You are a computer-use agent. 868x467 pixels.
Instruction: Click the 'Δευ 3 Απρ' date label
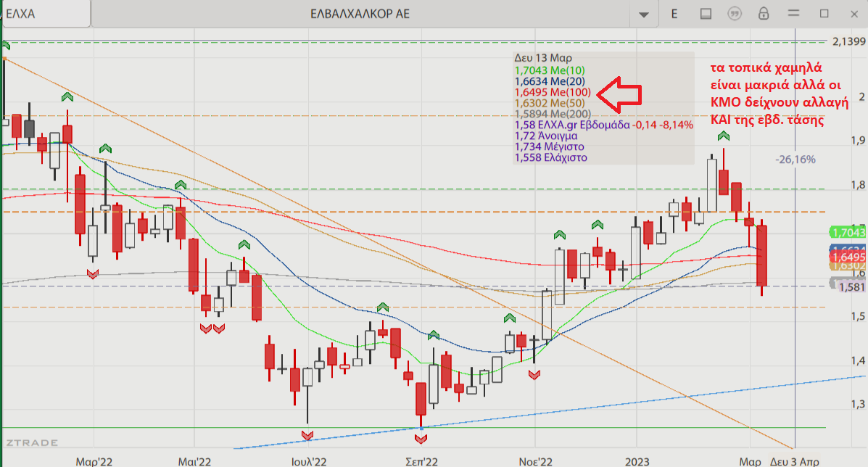point(795,461)
